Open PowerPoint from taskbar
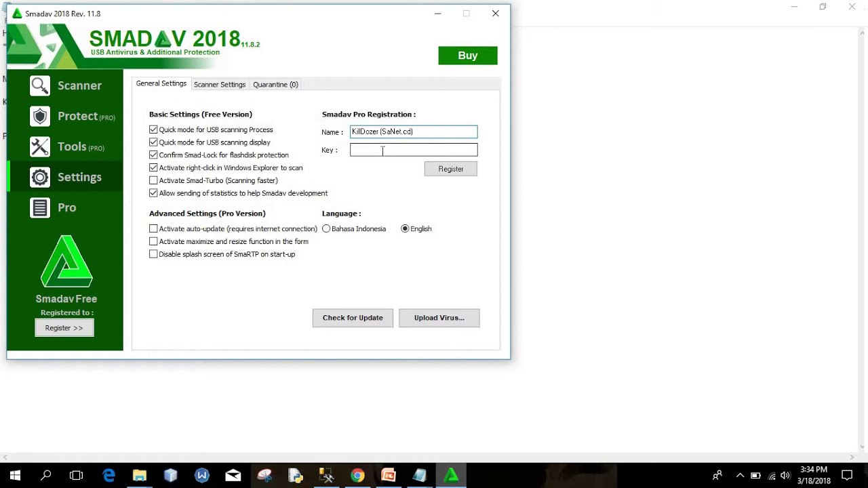The height and width of the screenshot is (488, 868). click(x=389, y=476)
